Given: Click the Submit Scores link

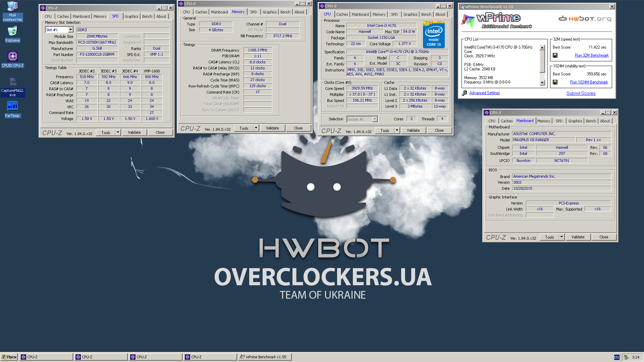Looking at the screenshot, I should pyautogui.click(x=581, y=94).
